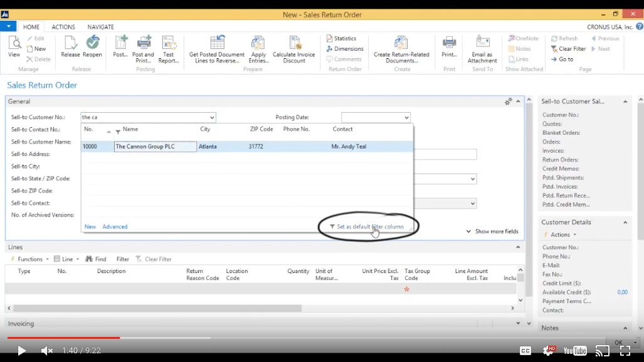Click the Atlanta city cell

(x=208, y=147)
